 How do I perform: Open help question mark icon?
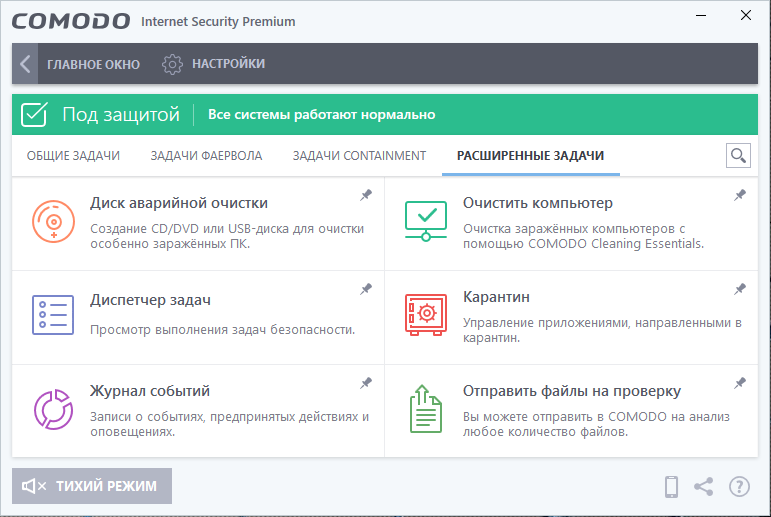tap(740, 487)
